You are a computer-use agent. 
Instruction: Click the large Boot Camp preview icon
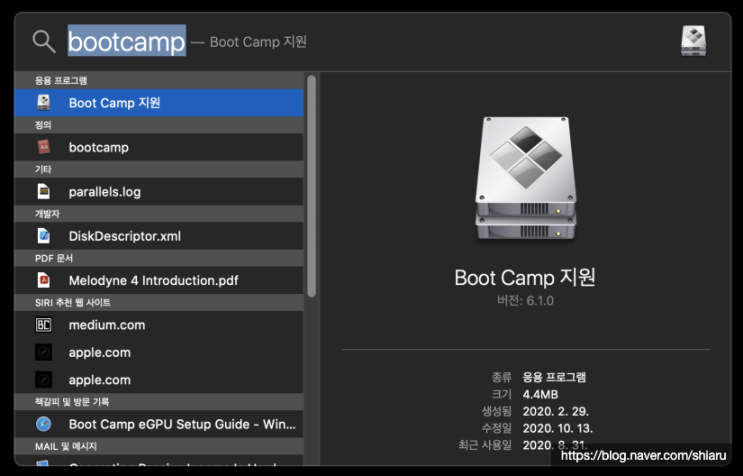[526, 180]
